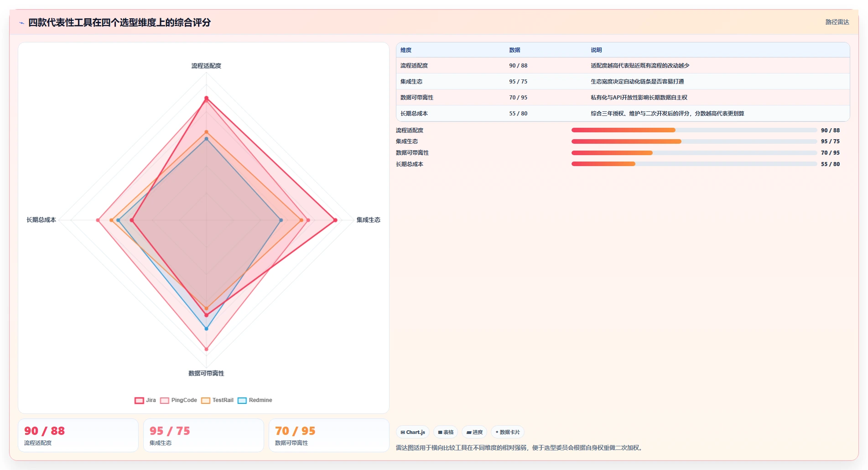
Task: Click the 数据 column header
Action: [515, 50]
